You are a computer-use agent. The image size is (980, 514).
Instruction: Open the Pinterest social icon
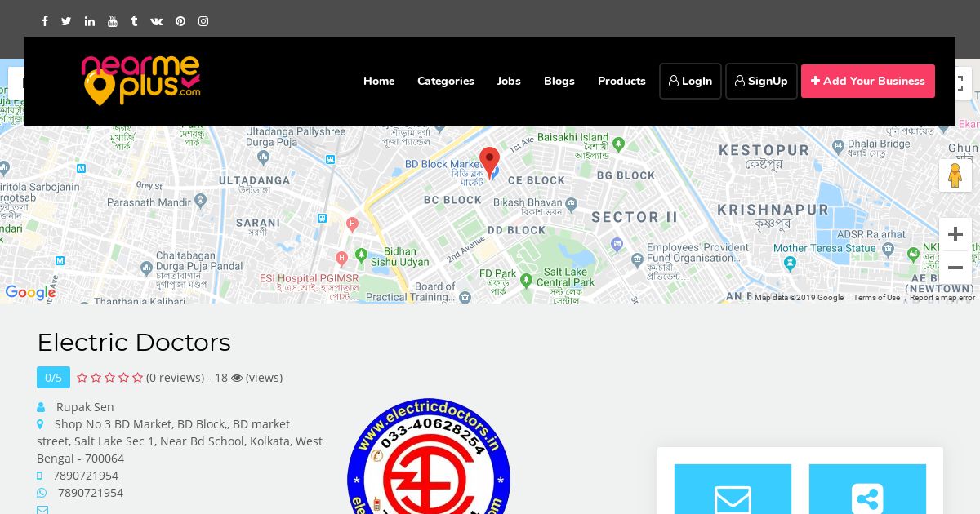click(x=180, y=21)
